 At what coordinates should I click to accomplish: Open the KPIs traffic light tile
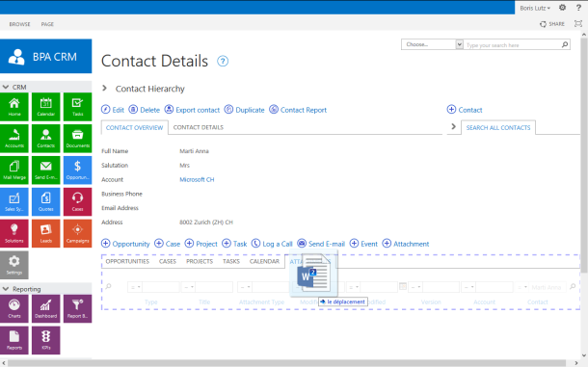[x=45, y=340]
